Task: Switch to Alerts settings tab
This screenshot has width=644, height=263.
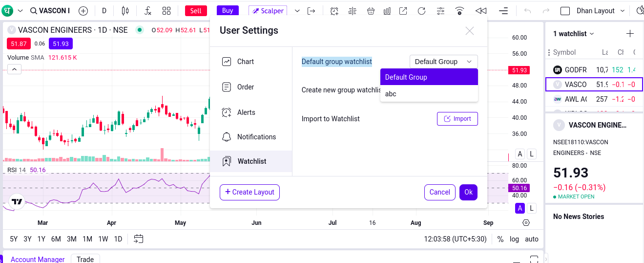Action: click(246, 112)
